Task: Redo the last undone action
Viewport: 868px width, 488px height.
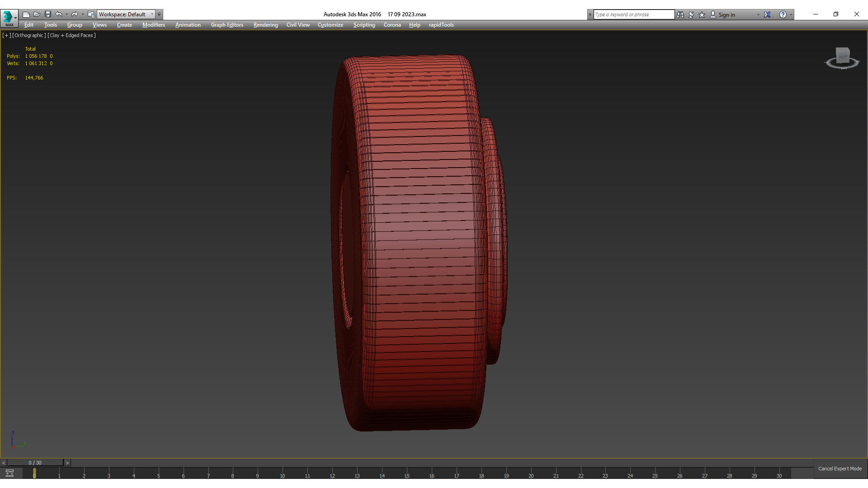Action: [75, 14]
